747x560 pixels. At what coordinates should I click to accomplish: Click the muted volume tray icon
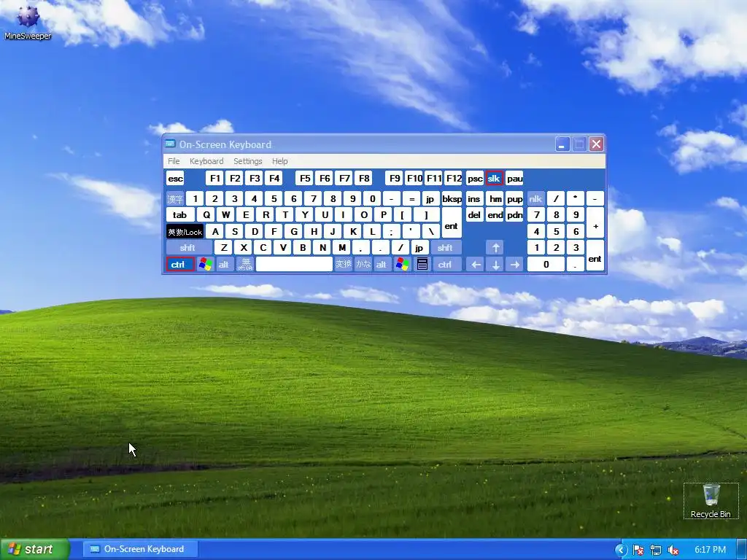click(673, 550)
